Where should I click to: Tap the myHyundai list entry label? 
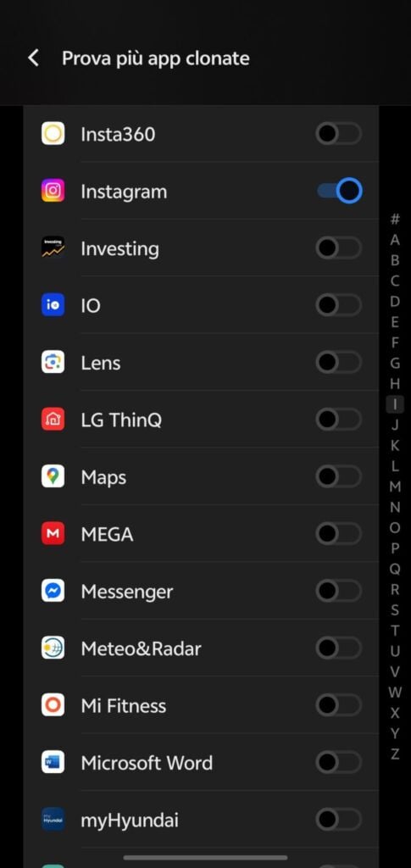coord(130,821)
